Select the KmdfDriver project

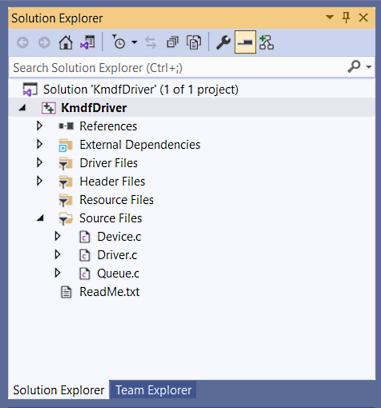[x=94, y=108]
